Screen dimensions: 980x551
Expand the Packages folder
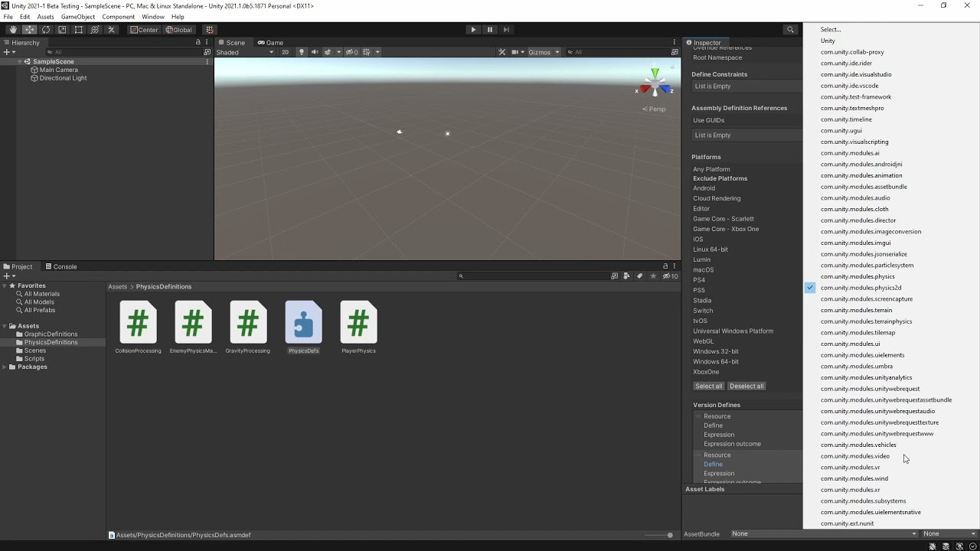pos(5,367)
